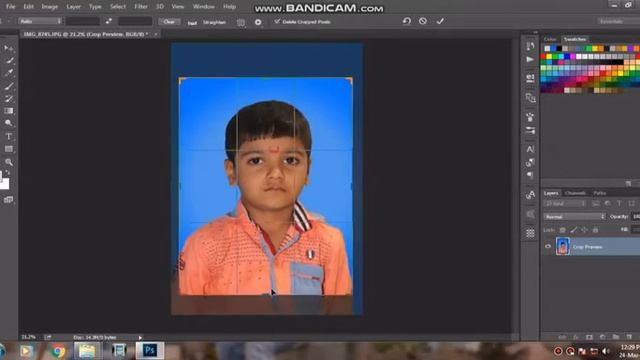
Task: Click lock position icon in Layers
Action: pos(584,230)
